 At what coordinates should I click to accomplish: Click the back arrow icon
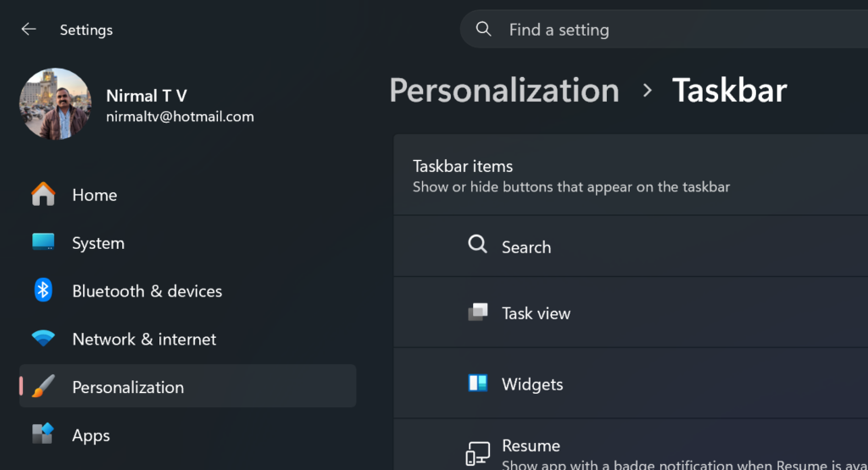coord(28,30)
